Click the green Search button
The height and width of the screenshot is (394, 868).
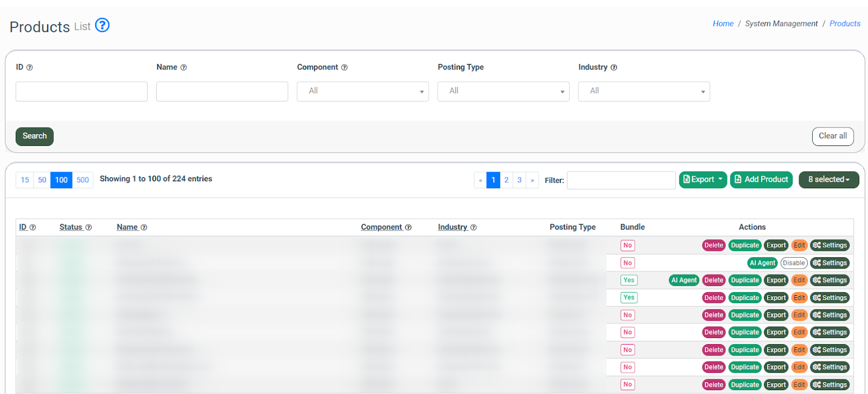pyautogui.click(x=35, y=136)
